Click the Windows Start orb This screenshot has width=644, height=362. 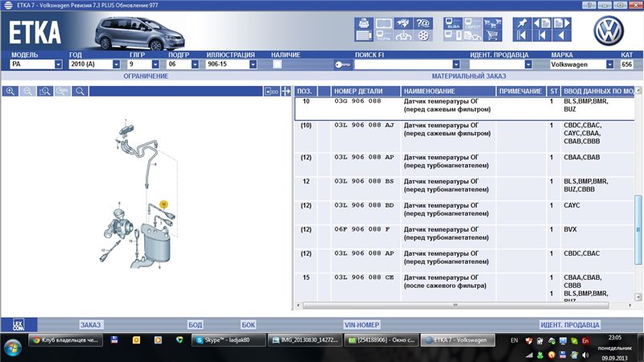12,348
